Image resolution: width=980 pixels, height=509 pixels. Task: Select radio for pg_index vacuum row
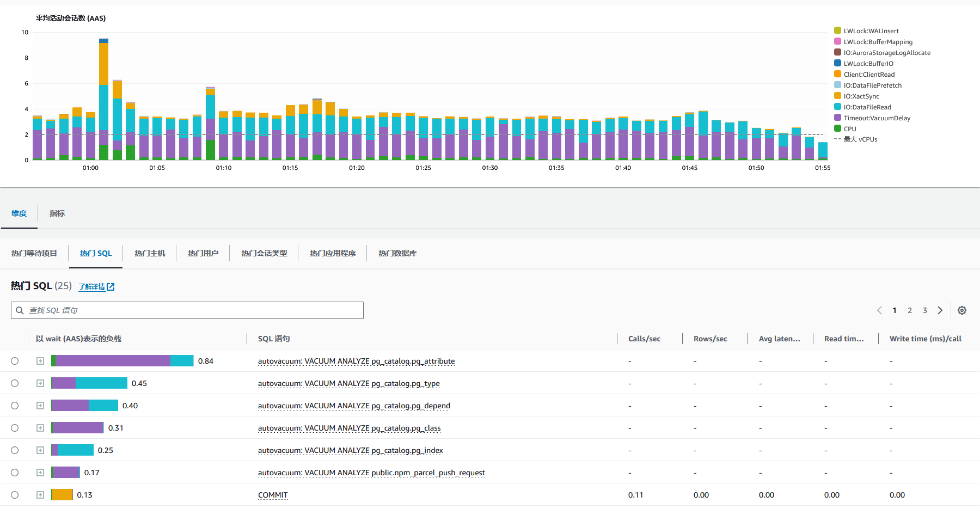pyautogui.click(x=15, y=450)
